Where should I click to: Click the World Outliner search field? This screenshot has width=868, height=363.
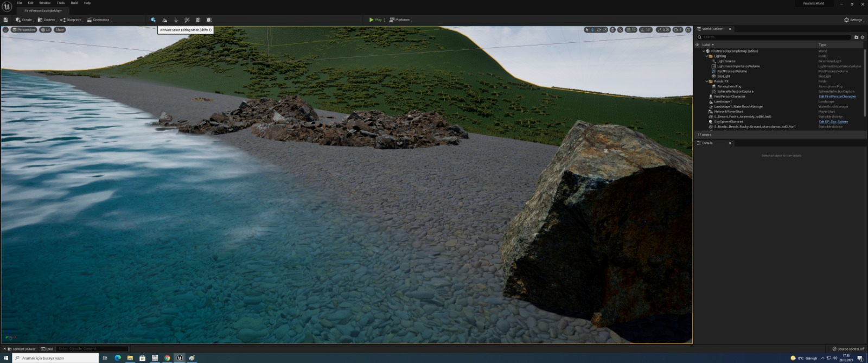click(x=776, y=37)
